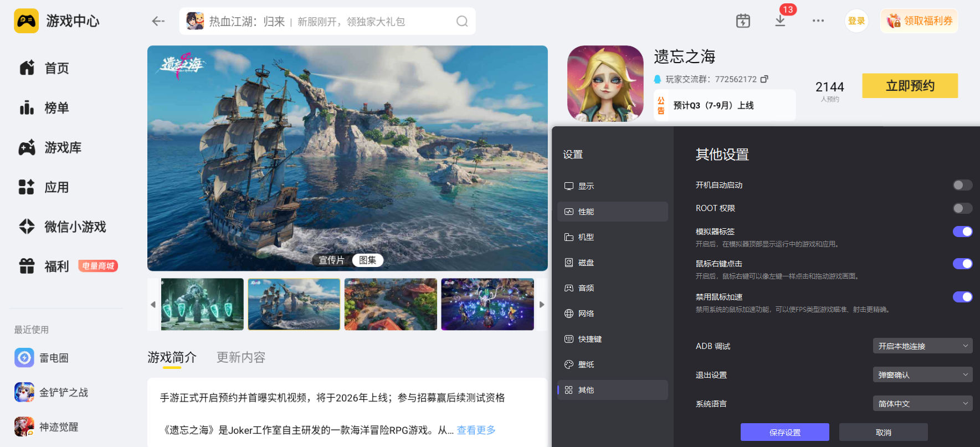
Task: Toggle 模拟器标签 switch
Action: [x=962, y=232]
